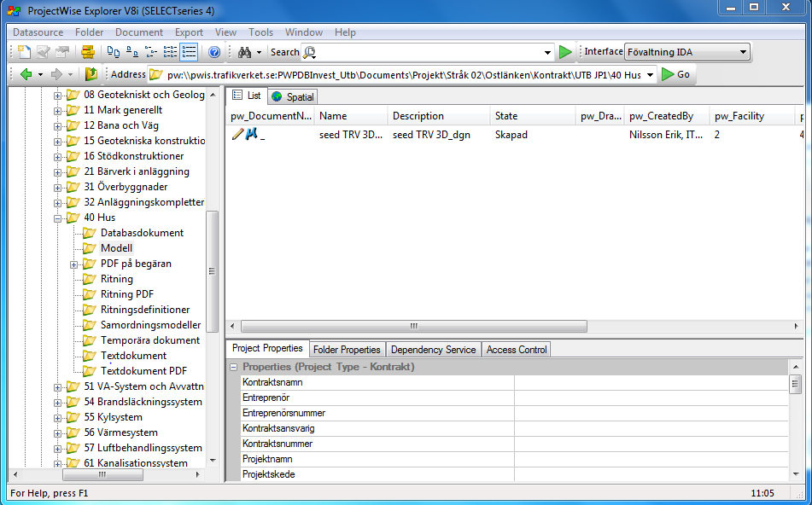Expand the PDF på begäran folder
812x505 pixels.
(x=74, y=264)
